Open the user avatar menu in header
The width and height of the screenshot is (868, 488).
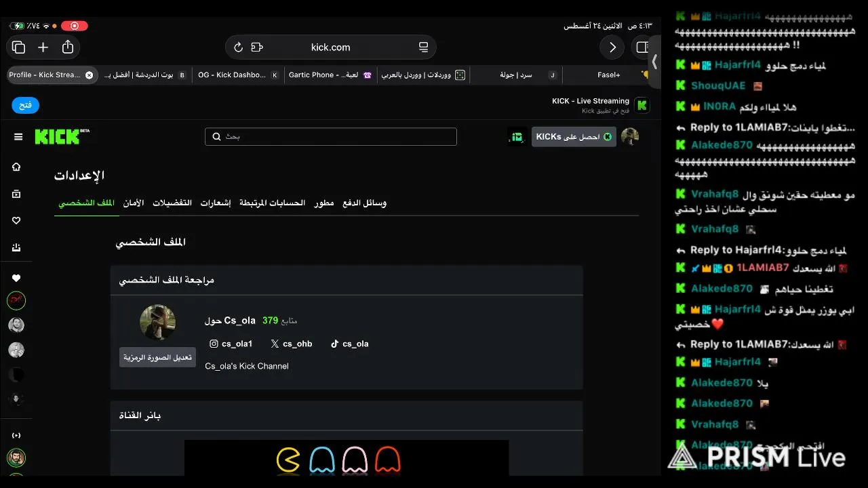click(x=630, y=137)
